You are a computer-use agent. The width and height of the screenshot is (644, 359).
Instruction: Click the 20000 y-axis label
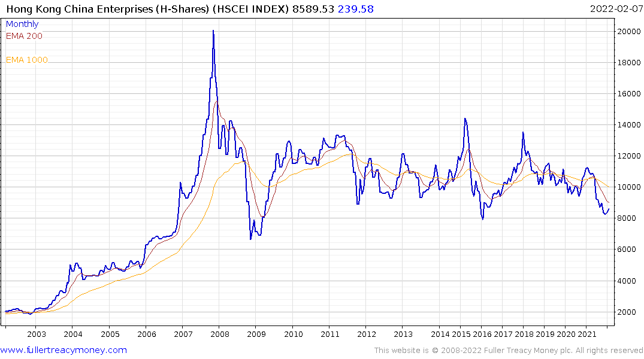(629, 32)
